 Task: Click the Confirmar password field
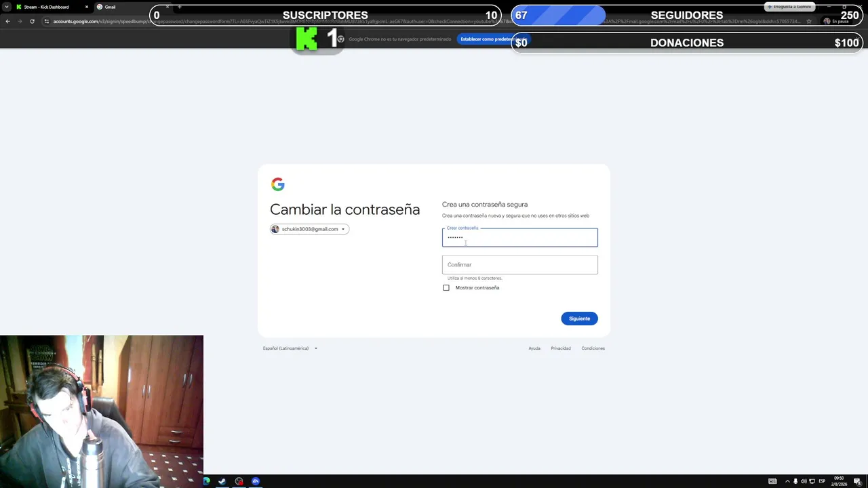(520, 264)
